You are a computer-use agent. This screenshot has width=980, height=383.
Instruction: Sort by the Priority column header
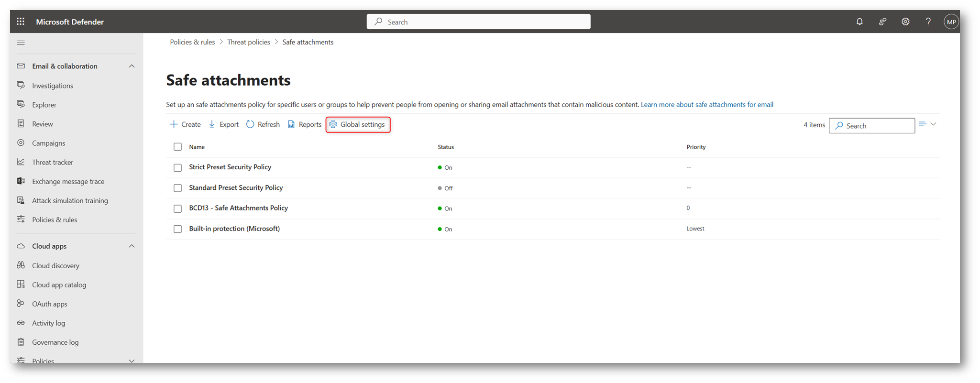[x=696, y=147]
